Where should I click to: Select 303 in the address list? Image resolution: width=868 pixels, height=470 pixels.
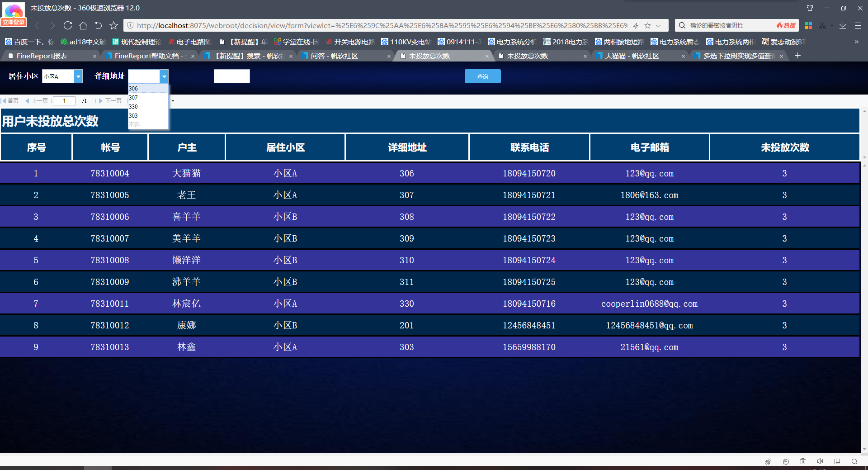click(148, 116)
